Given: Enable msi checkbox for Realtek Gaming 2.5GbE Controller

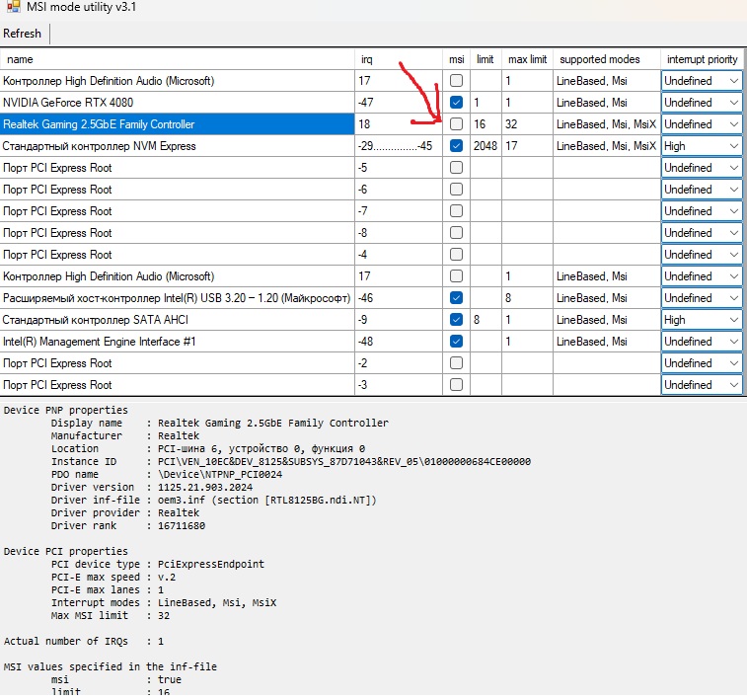Looking at the screenshot, I should 456,124.
